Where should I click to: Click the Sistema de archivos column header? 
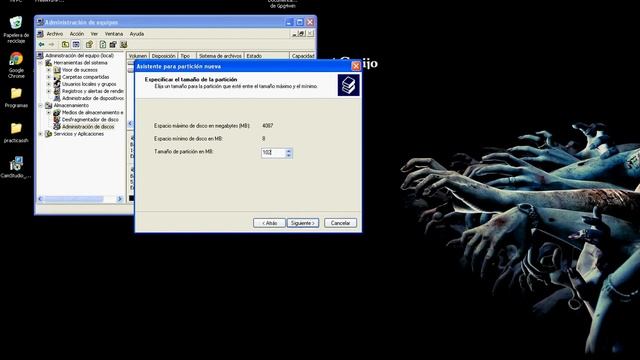(220, 56)
